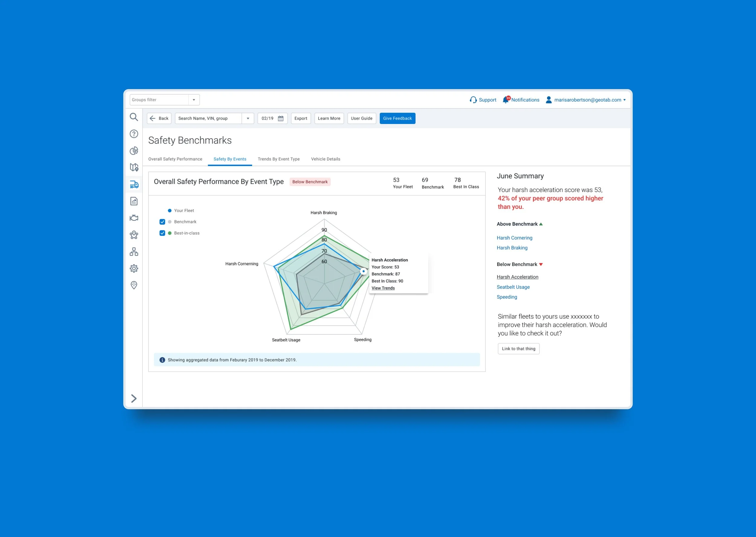Select the map icon in the sidebar
This screenshot has height=537, width=756.
tap(134, 168)
